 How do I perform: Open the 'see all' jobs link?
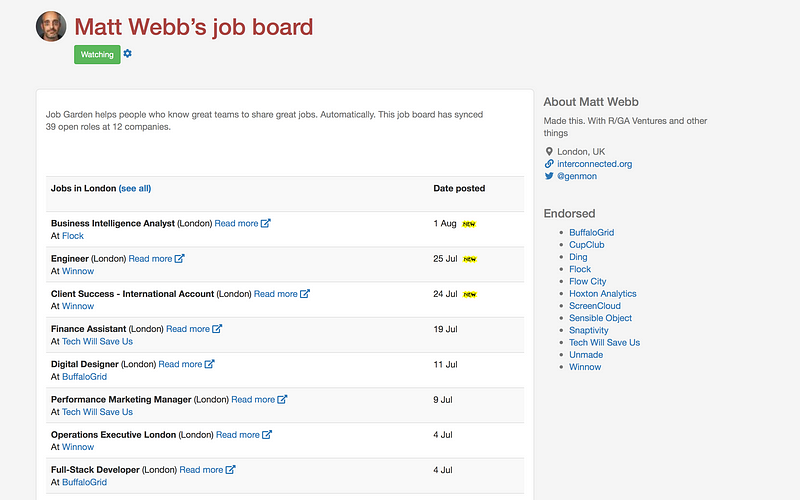pyautogui.click(x=135, y=188)
